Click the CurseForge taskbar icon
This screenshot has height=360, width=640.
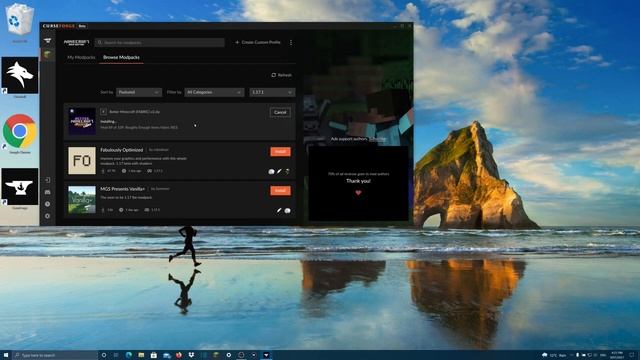(x=266, y=355)
